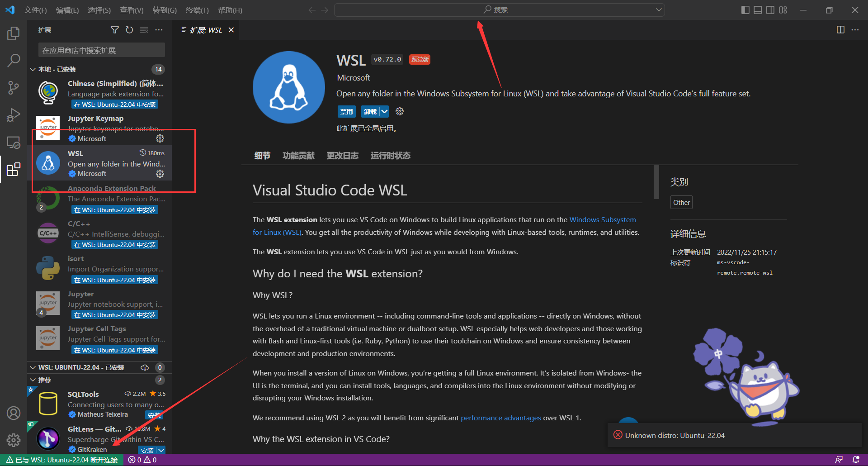868x466 pixels.
Task: Follow the performance advantages link
Action: pyautogui.click(x=501, y=418)
